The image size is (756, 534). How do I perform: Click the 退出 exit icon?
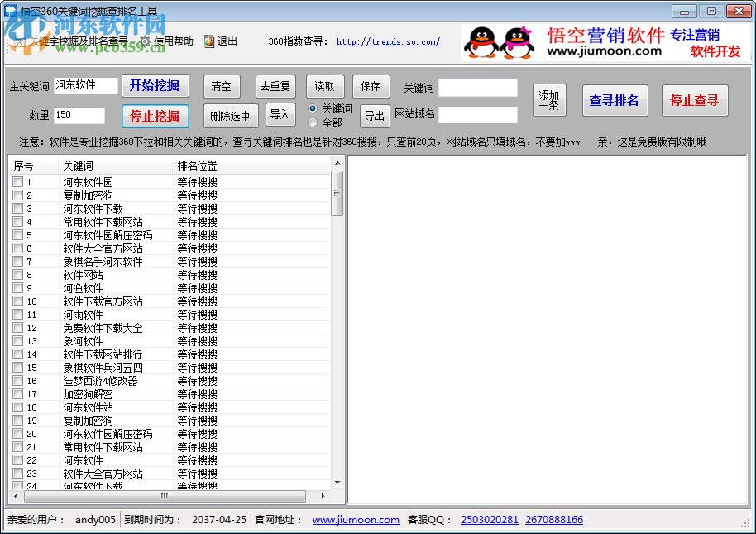click(x=208, y=41)
